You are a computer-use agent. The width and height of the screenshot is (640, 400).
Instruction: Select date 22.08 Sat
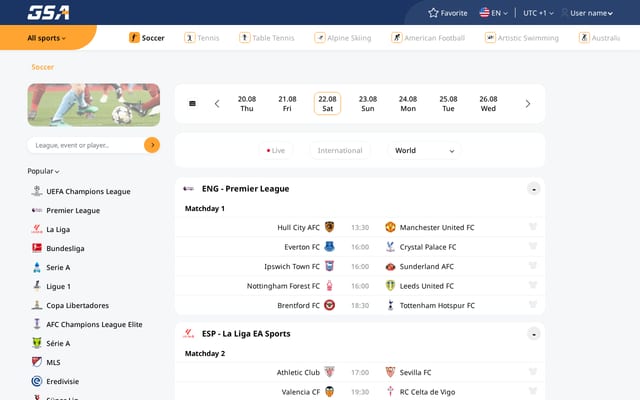(327, 104)
